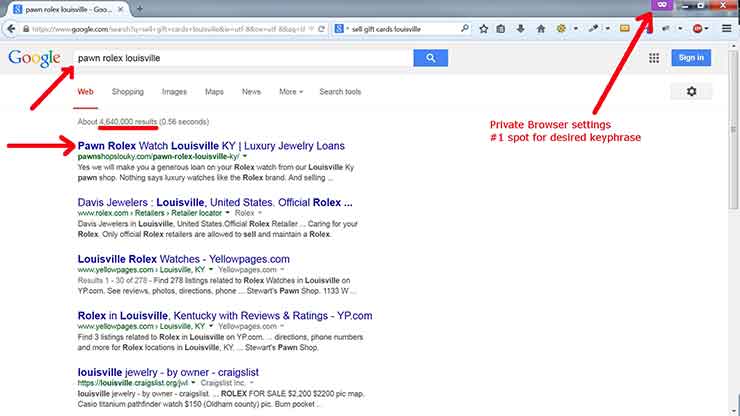Click the eyedropper extension icon
Image resolution: width=740 pixels, height=416 pixels.
click(x=593, y=29)
